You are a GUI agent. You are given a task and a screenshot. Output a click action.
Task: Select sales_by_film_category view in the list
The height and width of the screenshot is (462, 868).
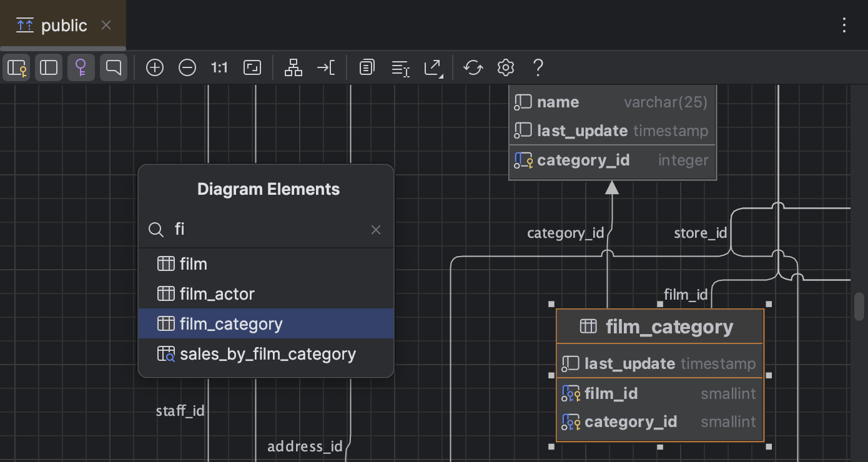(267, 353)
